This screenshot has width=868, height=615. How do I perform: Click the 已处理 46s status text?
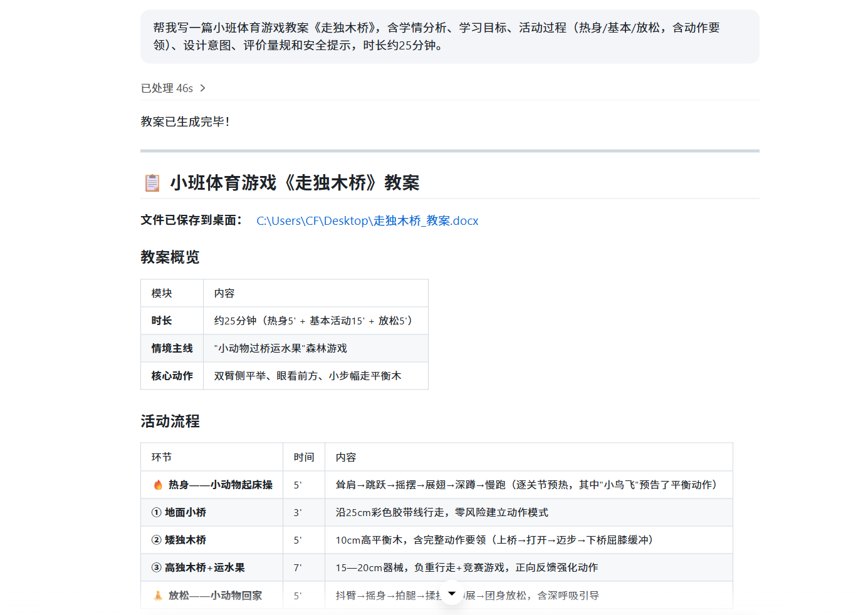point(167,88)
